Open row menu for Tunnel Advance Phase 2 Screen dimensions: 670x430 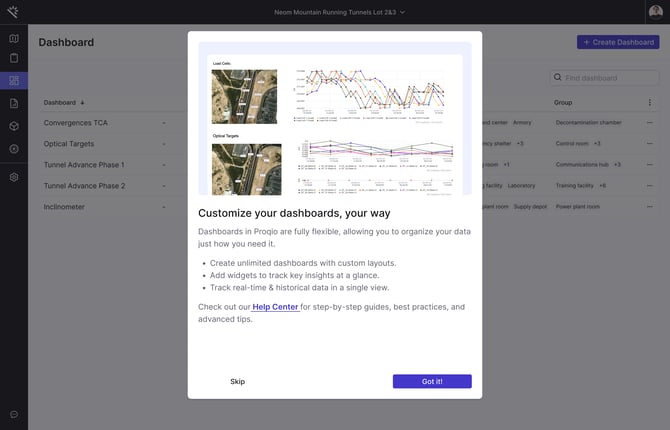(x=649, y=186)
